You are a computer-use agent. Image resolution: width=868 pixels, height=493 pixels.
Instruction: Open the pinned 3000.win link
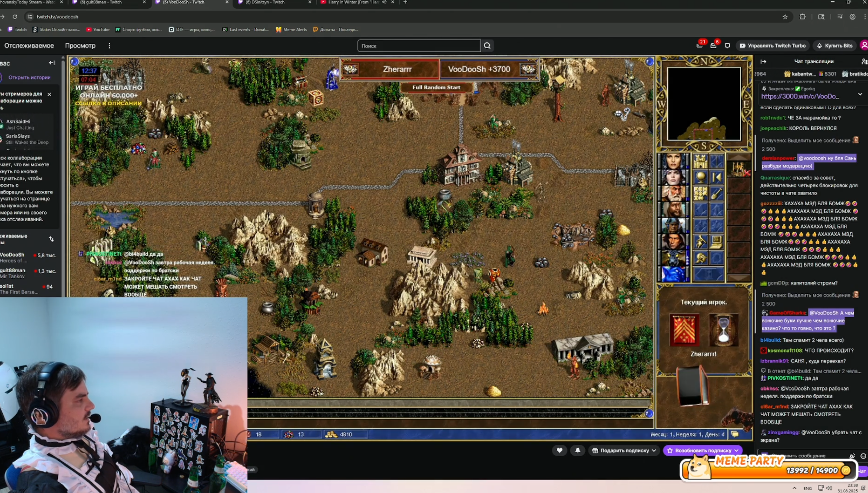point(800,97)
